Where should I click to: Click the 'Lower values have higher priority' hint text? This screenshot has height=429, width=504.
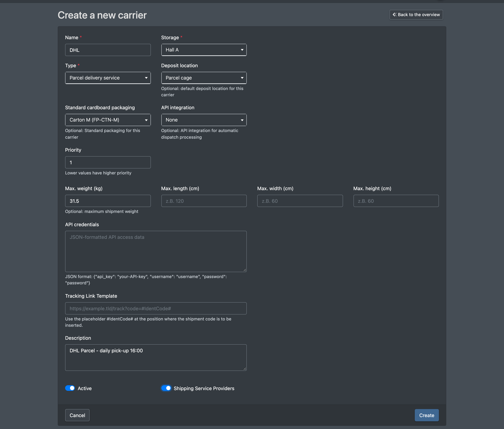coord(98,173)
